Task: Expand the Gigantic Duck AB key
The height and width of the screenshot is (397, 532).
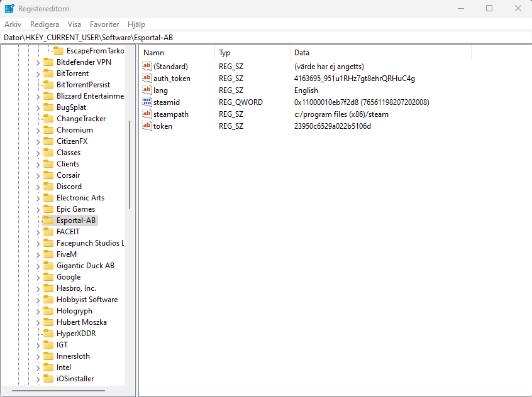Action: [38, 266]
